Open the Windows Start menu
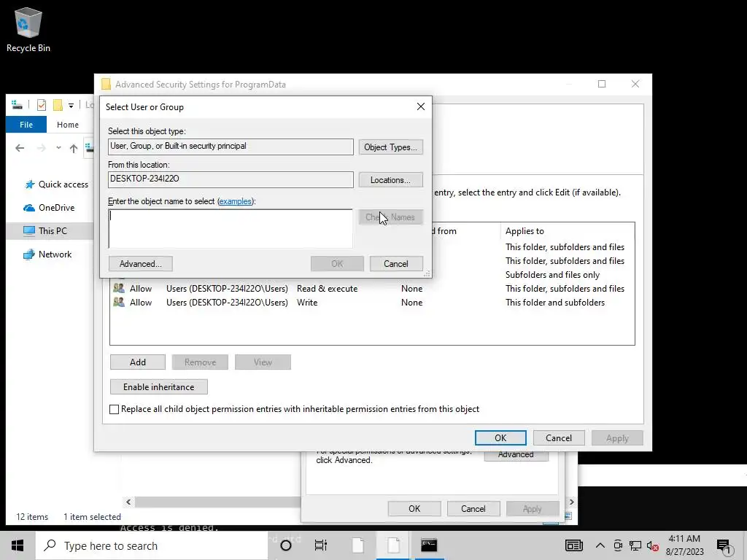This screenshot has height=560, width=747. pos(18,545)
